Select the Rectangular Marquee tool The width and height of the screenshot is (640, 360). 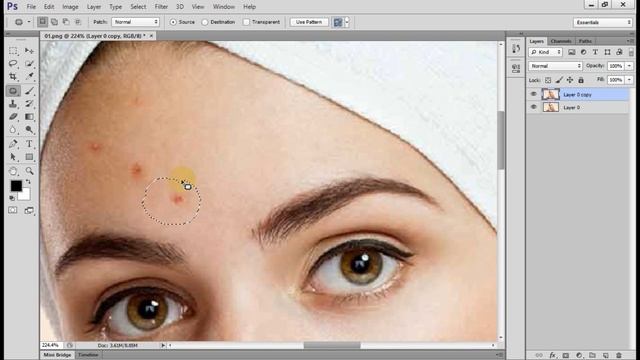pyautogui.click(x=13, y=51)
